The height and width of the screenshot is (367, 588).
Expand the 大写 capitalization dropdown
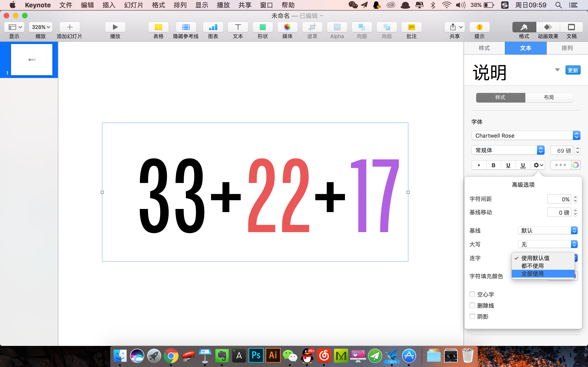(547, 244)
